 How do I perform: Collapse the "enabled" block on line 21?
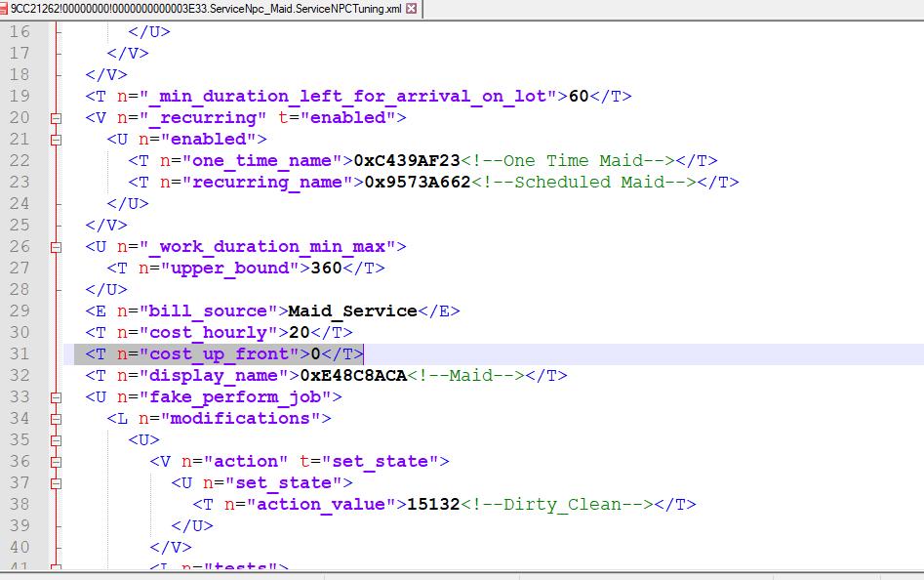click(56, 140)
